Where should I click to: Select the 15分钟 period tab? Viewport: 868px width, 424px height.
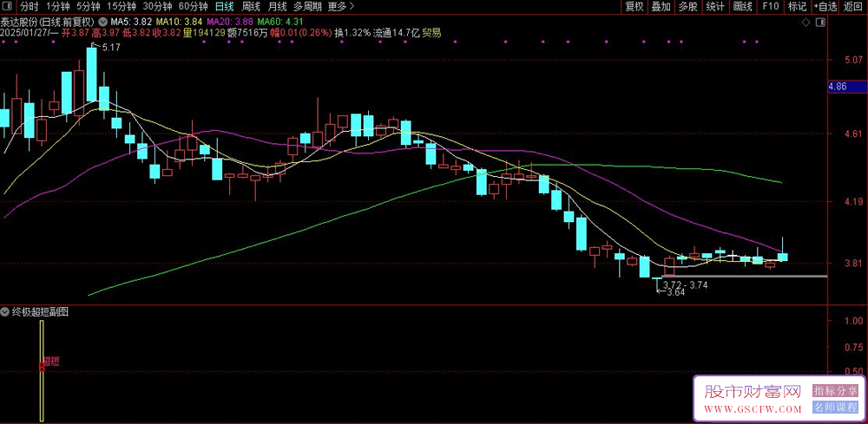coord(122,7)
